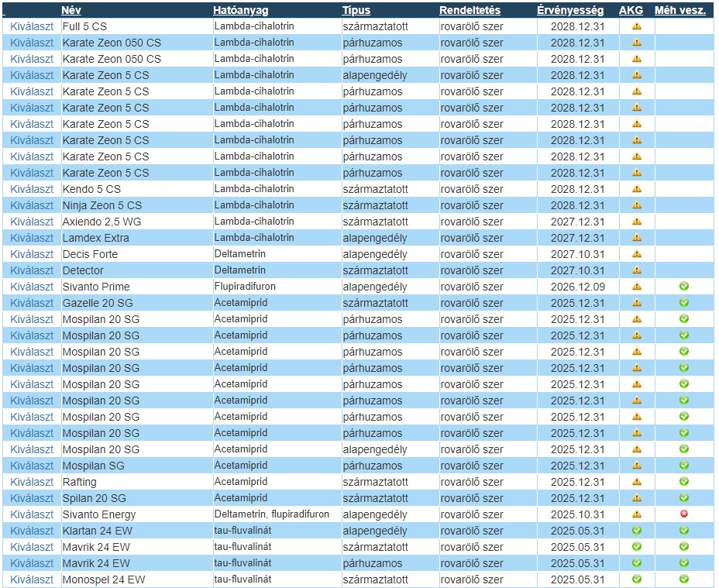Click AKG warning icon for Gazelle 20 SG
Viewport: 719px width, 588px height.
636,303
